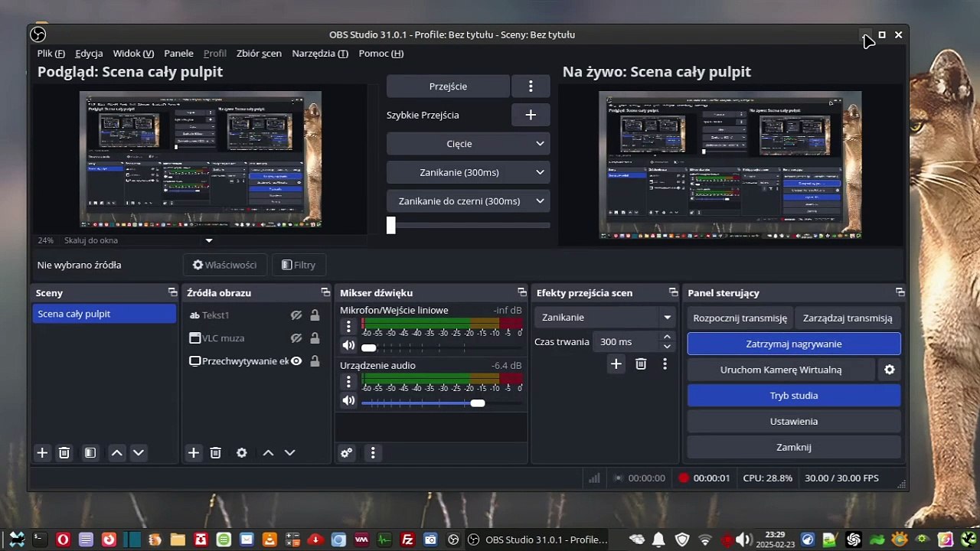Open the Zbiór scen menu
Image resolution: width=980 pixels, height=551 pixels.
(259, 54)
